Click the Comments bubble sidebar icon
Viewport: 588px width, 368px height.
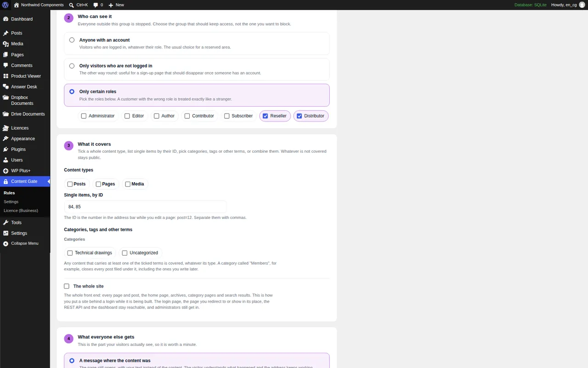click(6, 65)
